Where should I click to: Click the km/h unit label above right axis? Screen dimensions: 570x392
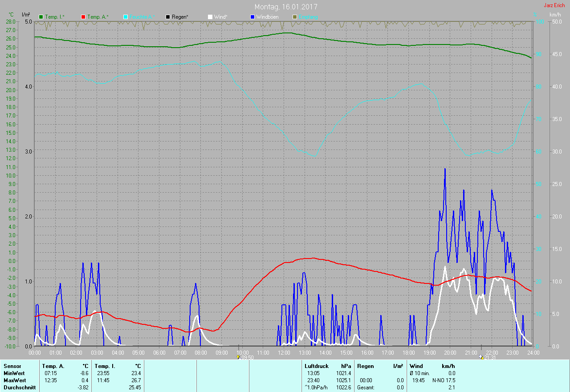(555, 15)
